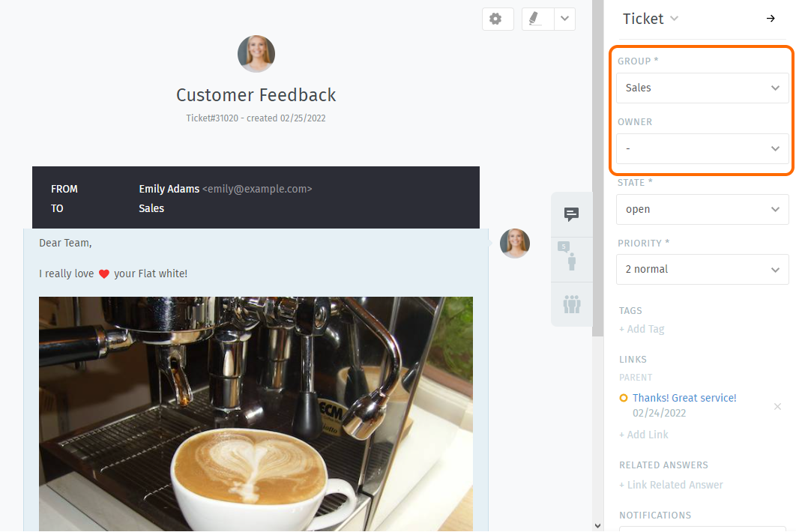Screen dimensions: 796x532
Task: Click Add Link under the Links section
Action: click(x=643, y=434)
